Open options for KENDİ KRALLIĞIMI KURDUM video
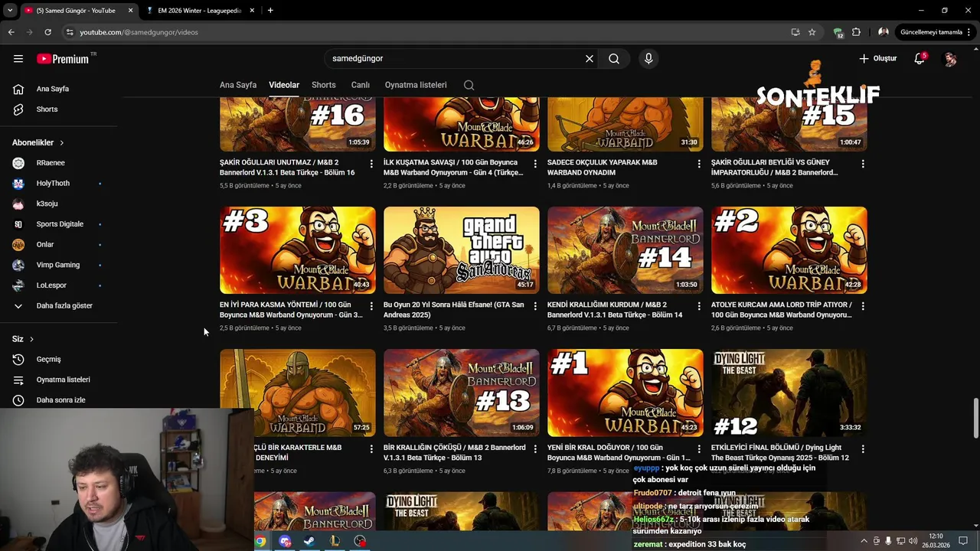Image resolution: width=980 pixels, height=551 pixels. pyautogui.click(x=699, y=306)
